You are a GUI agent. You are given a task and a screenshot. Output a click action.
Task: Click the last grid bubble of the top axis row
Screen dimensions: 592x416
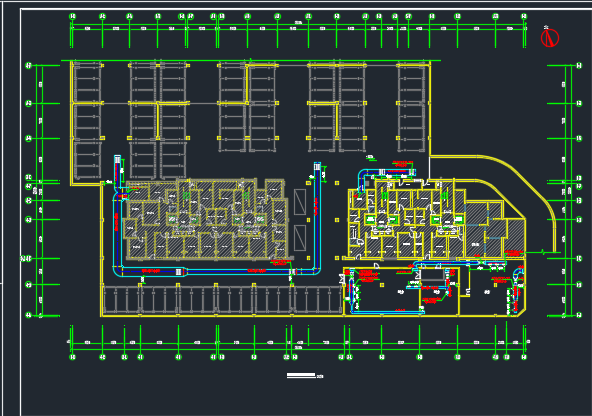pos(524,16)
